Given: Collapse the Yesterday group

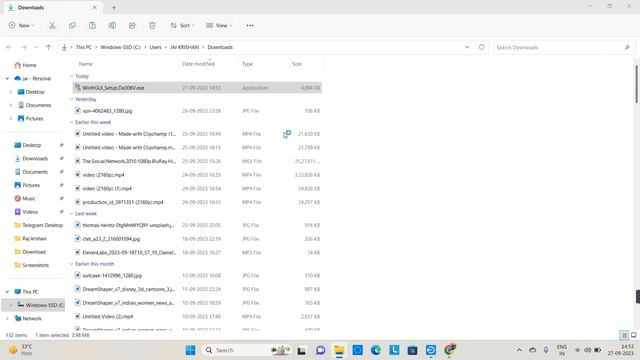Looking at the screenshot, I should coord(72,99).
